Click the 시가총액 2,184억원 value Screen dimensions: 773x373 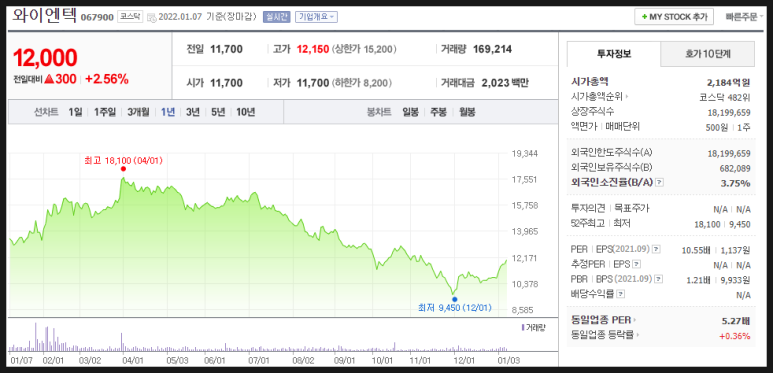pos(729,82)
